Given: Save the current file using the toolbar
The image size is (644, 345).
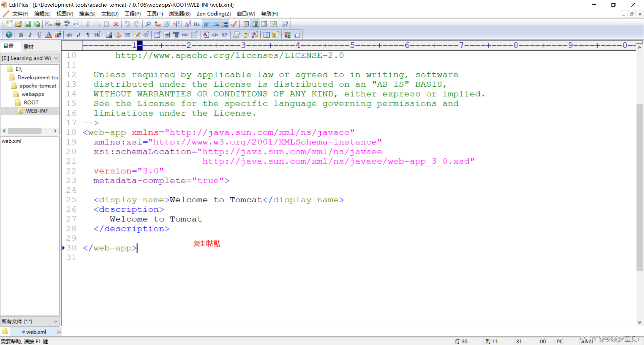Looking at the screenshot, I should pyautogui.click(x=28, y=24).
